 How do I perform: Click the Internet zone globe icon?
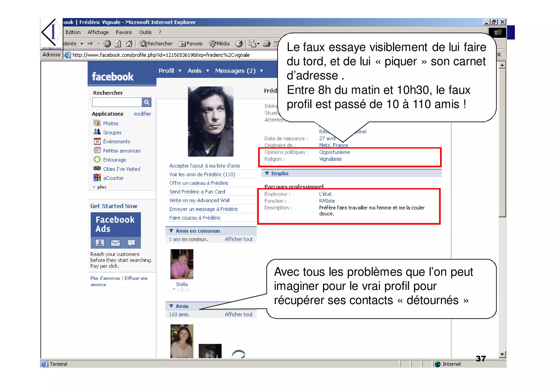click(x=437, y=364)
